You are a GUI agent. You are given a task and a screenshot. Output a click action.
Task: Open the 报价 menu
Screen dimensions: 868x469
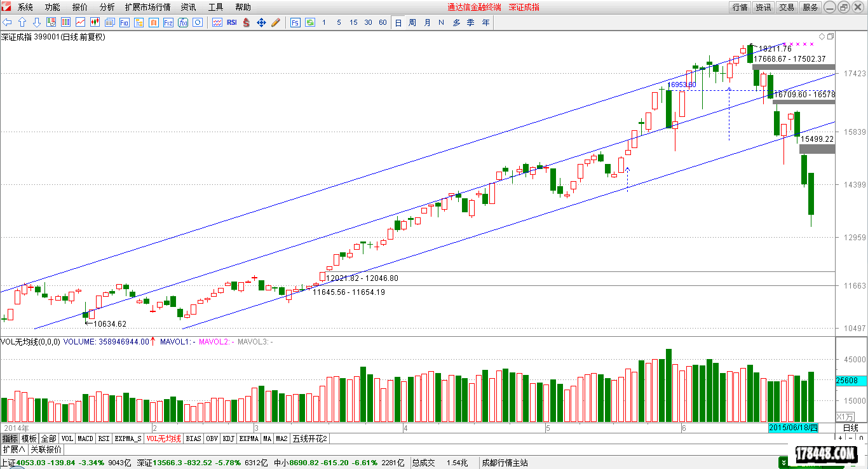(x=80, y=7)
